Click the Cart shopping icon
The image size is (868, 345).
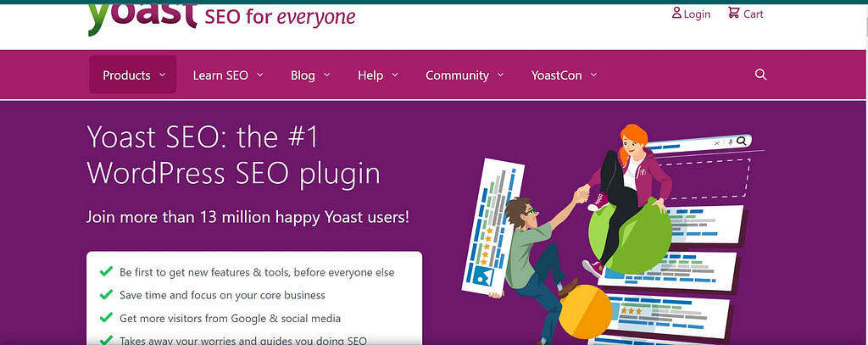point(733,13)
